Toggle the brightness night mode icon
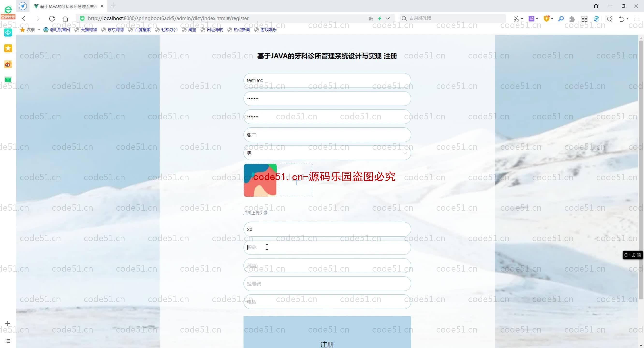 (609, 19)
